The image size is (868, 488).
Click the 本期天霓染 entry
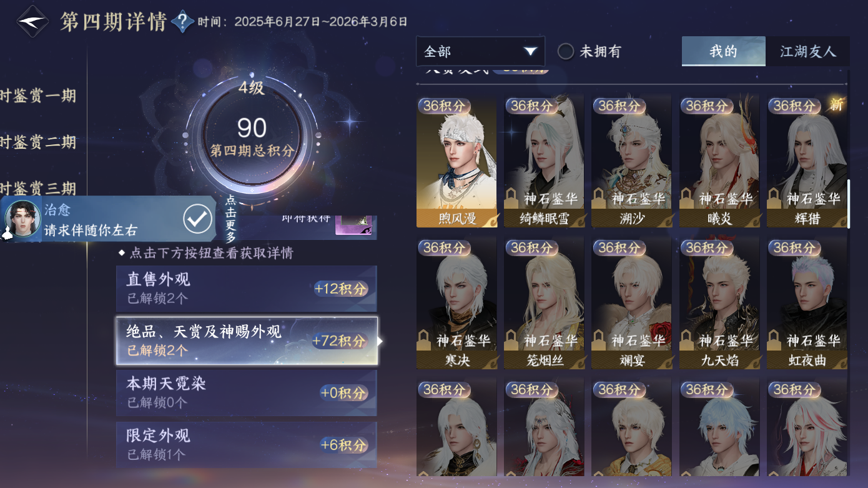(x=247, y=392)
